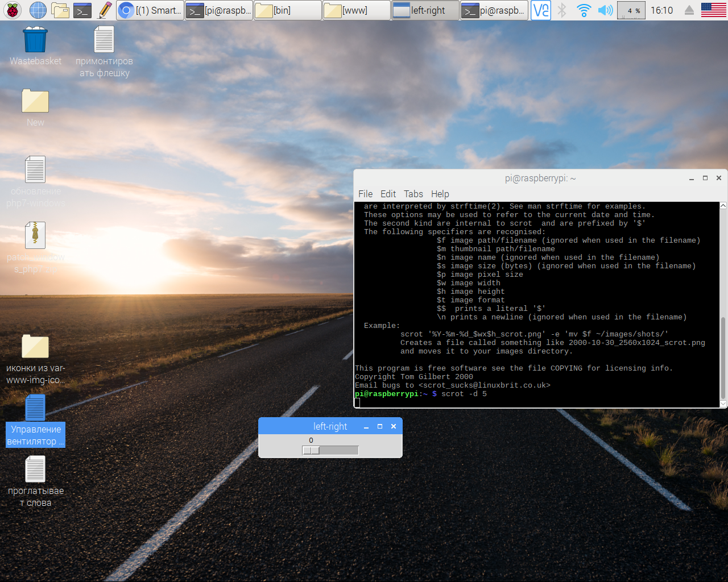This screenshot has height=582, width=728.
Task: Open the terminal Help menu
Action: (x=440, y=194)
